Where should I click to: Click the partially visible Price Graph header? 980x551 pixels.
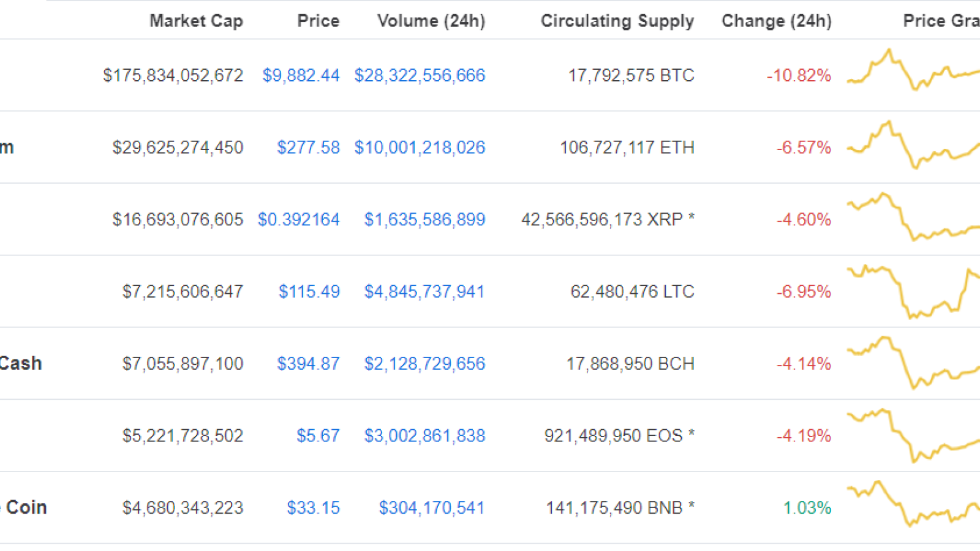click(x=941, y=21)
